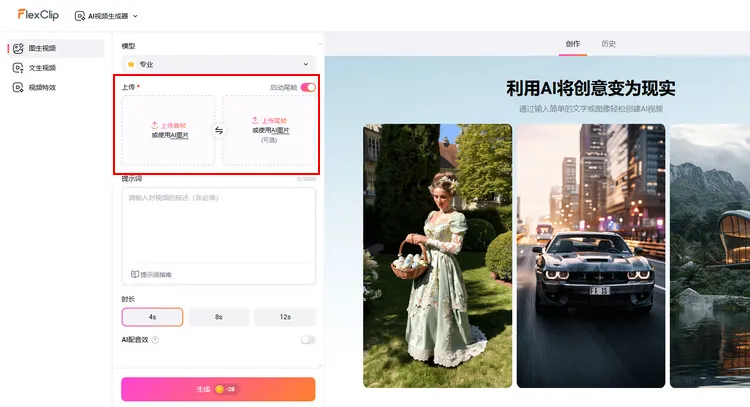Viewport: 750px width, 407px height.
Task: Click the FlexClip logo
Action: tap(38, 15)
